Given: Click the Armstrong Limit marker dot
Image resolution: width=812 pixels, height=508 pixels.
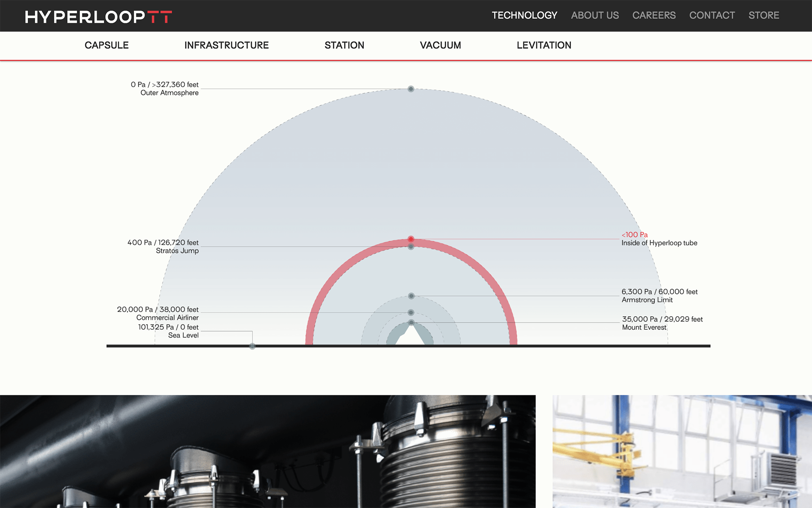Looking at the screenshot, I should pos(411,296).
